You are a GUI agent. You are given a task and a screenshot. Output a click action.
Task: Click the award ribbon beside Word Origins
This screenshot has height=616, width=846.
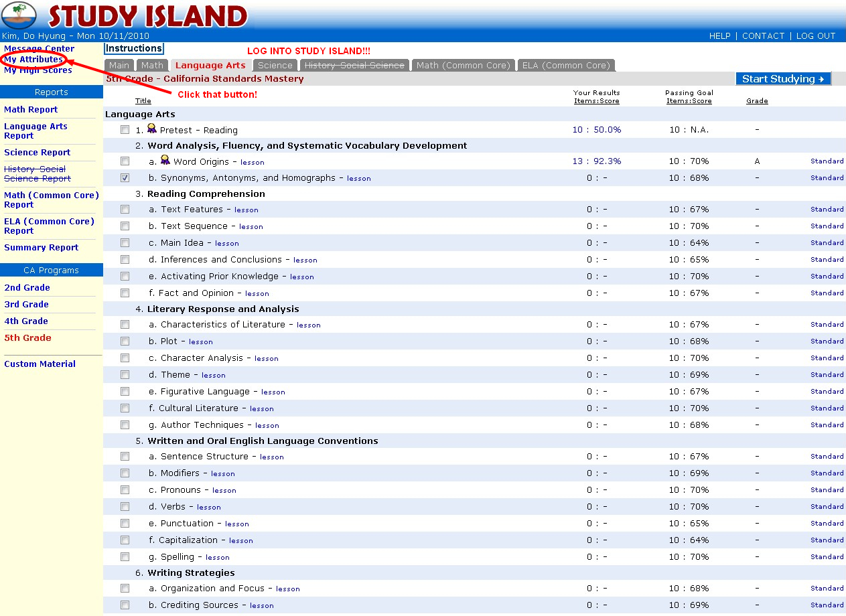[165, 161]
